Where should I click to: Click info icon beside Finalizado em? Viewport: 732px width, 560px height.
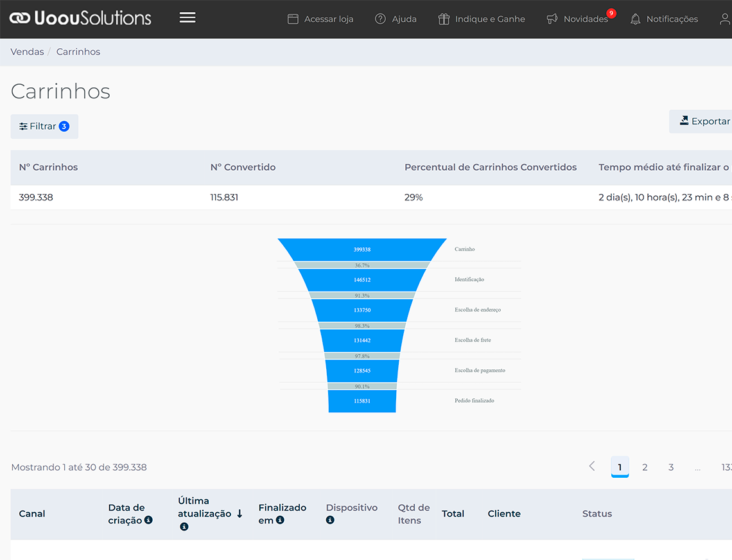pyautogui.click(x=280, y=520)
